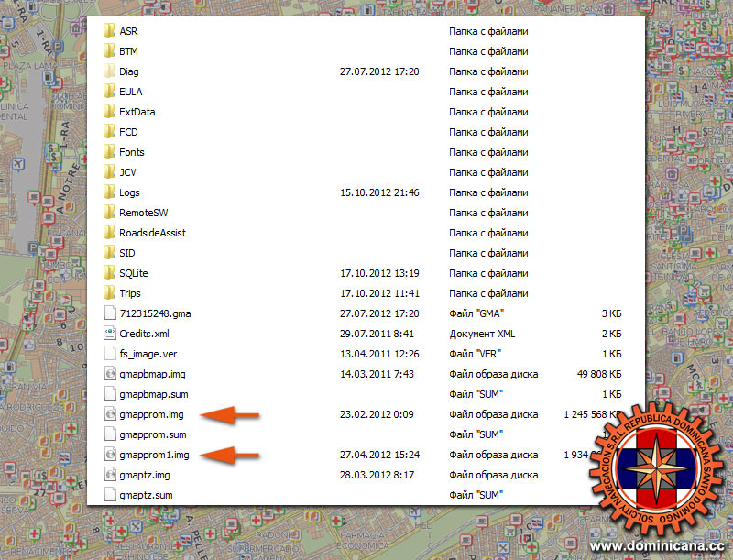Select the gmaptz.img disk image icon
This screenshot has height=560, width=733.
[109, 475]
